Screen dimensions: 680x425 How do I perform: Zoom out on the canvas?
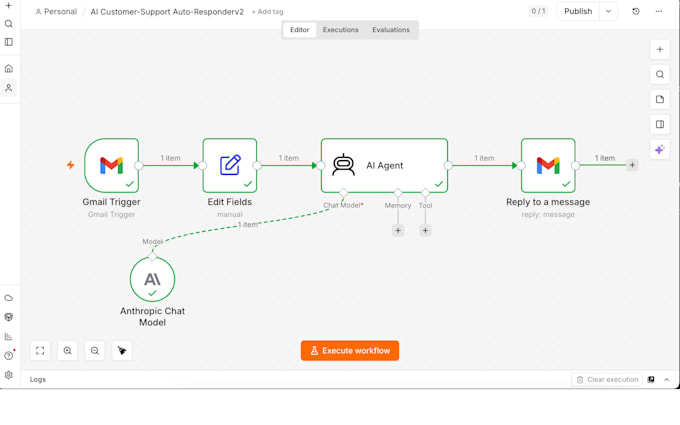[x=95, y=351]
